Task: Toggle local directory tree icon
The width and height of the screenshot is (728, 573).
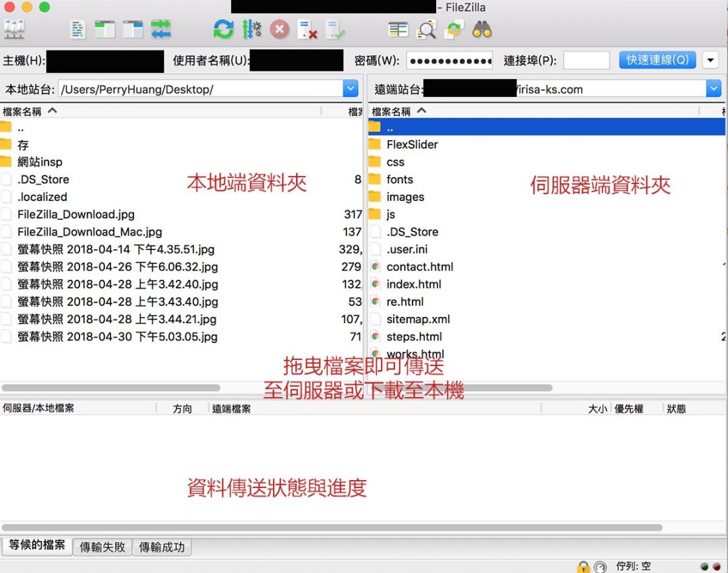Action: (x=105, y=30)
